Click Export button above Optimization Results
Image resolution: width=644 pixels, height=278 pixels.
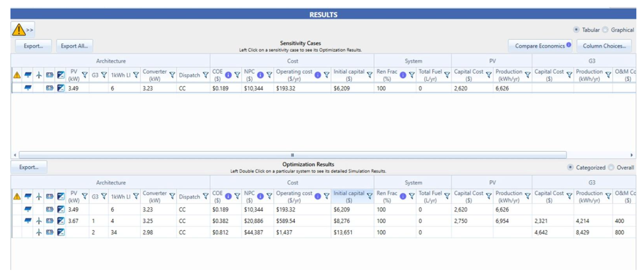click(29, 167)
